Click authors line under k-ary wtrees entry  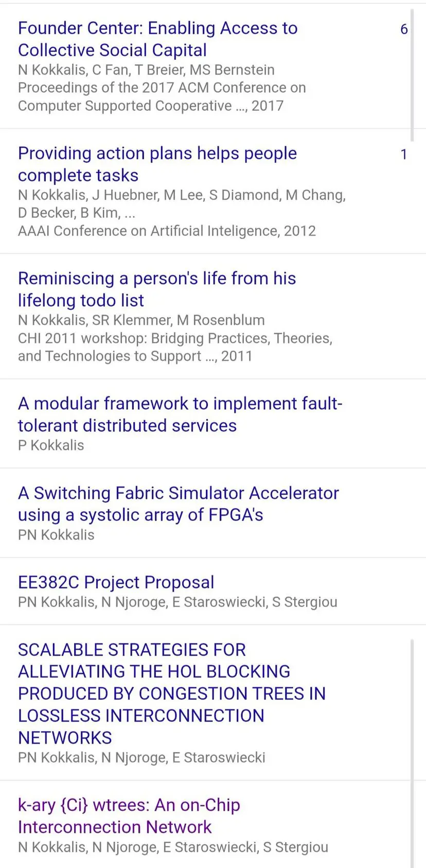point(173,847)
